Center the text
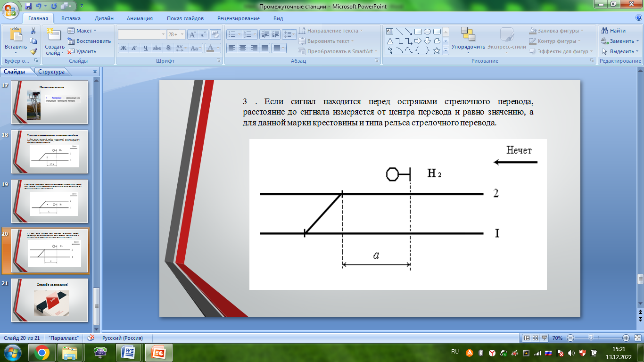The image size is (644, 362). coord(243,48)
